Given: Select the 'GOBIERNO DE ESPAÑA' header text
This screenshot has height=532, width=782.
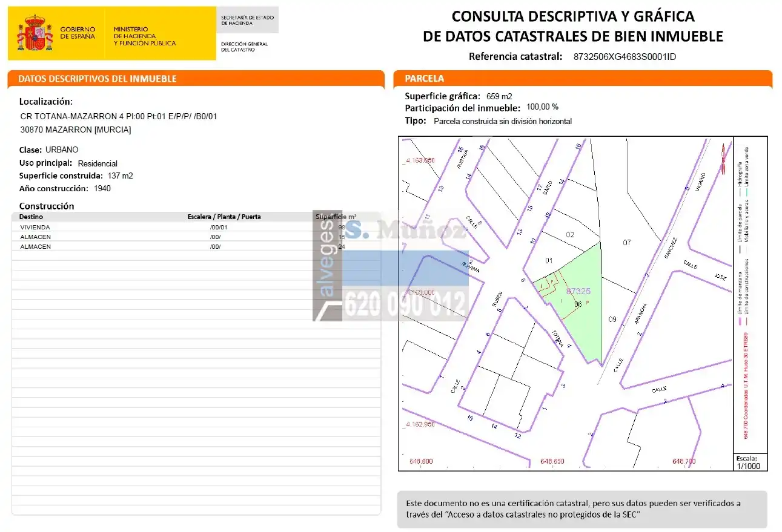Looking at the screenshot, I should (x=78, y=33).
